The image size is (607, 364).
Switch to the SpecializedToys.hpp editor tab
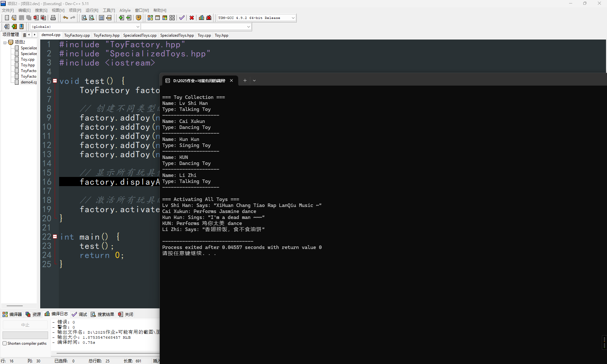tap(177, 35)
